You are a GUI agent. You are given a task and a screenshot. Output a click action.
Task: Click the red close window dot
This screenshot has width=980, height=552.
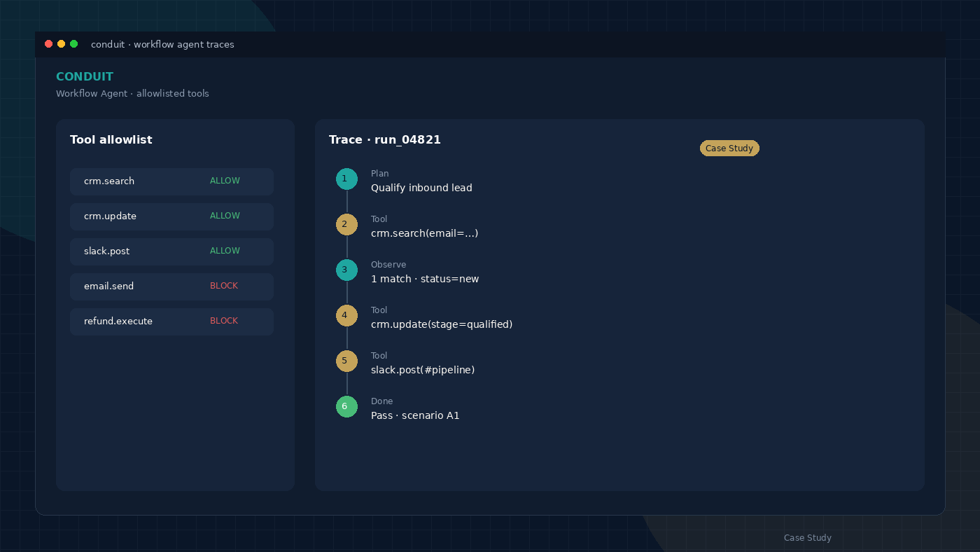(48, 44)
